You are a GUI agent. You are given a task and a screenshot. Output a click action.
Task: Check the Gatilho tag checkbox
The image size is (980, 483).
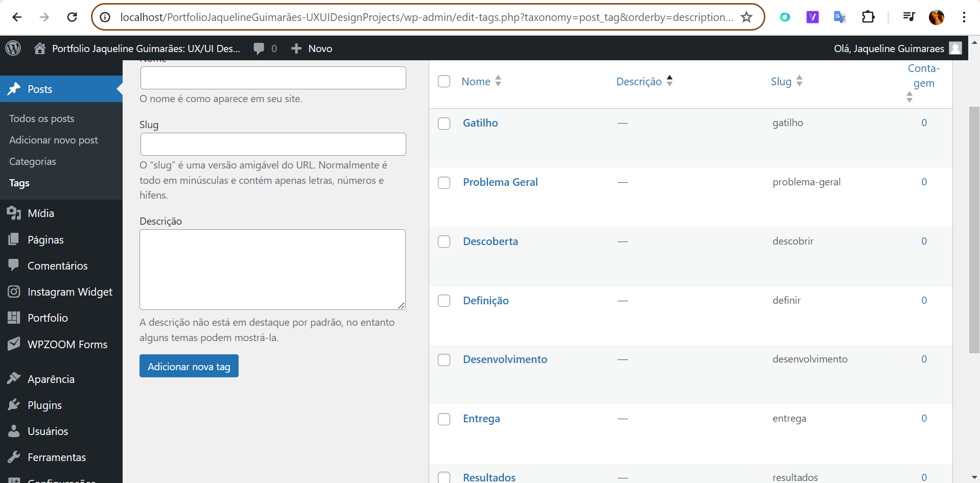(444, 124)
